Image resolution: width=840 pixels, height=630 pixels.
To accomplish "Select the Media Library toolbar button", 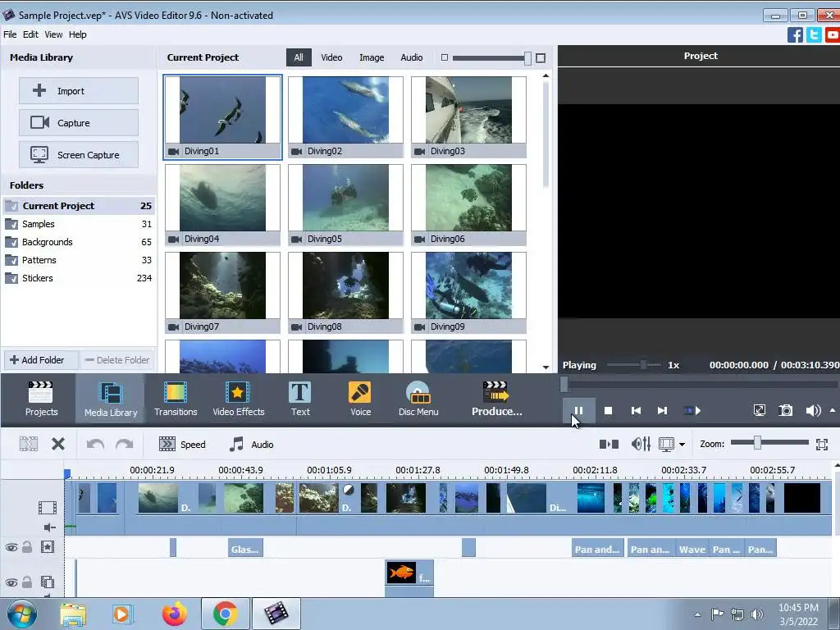I will tap(111, 399).
